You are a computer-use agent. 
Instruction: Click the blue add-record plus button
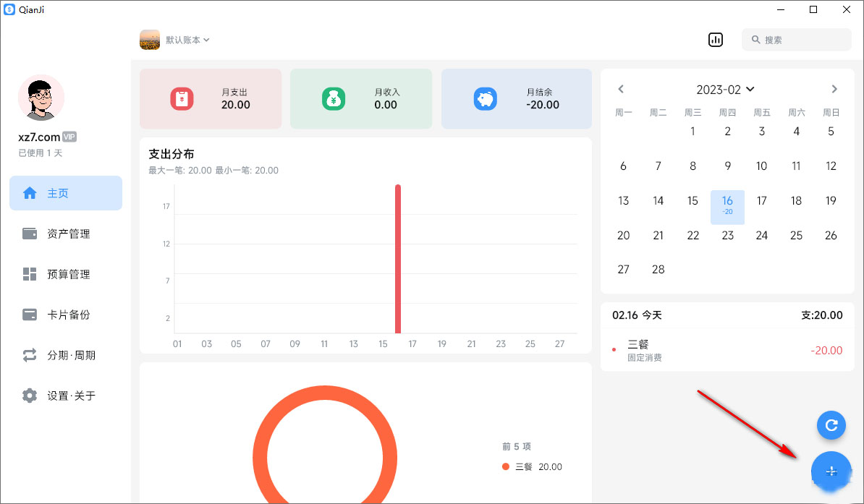coord(831,471)
